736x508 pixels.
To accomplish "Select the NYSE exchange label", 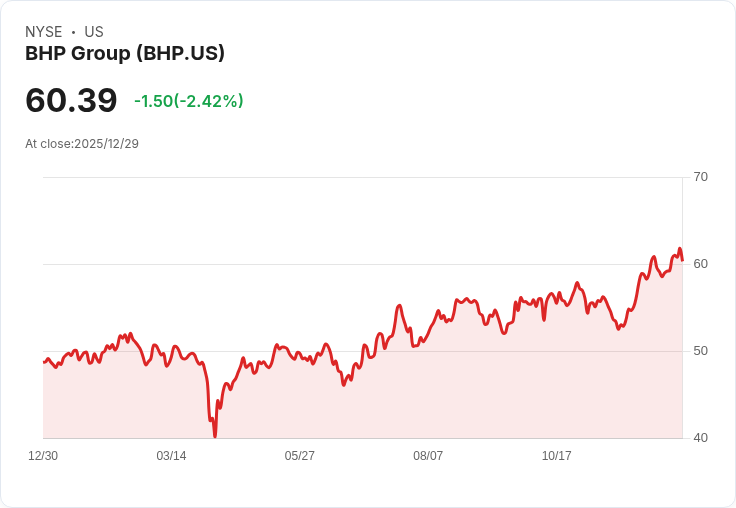I will (44, 32).
